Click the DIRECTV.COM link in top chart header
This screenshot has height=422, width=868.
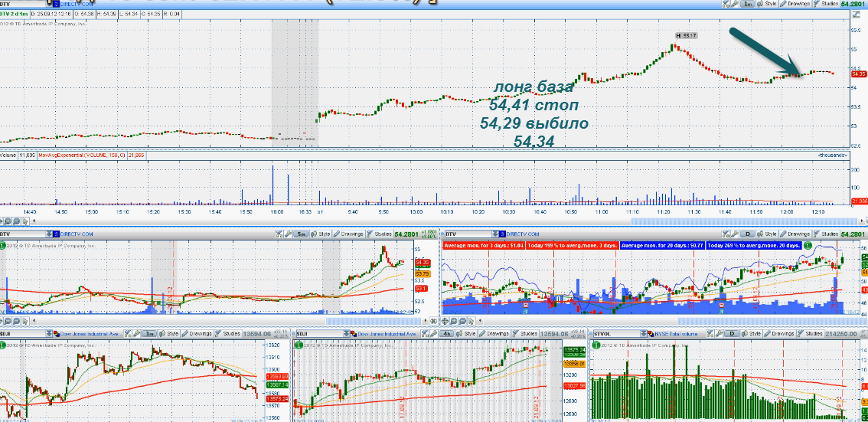point(77,4)
